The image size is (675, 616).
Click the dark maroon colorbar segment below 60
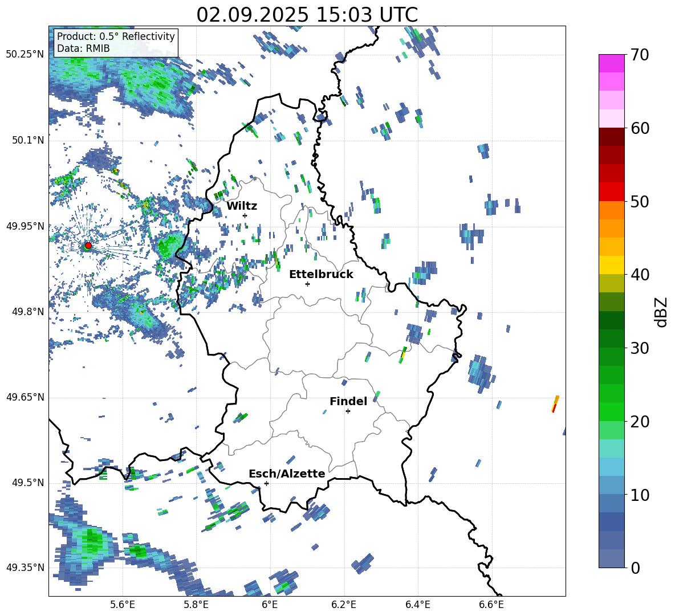click(x=611, y=137)
